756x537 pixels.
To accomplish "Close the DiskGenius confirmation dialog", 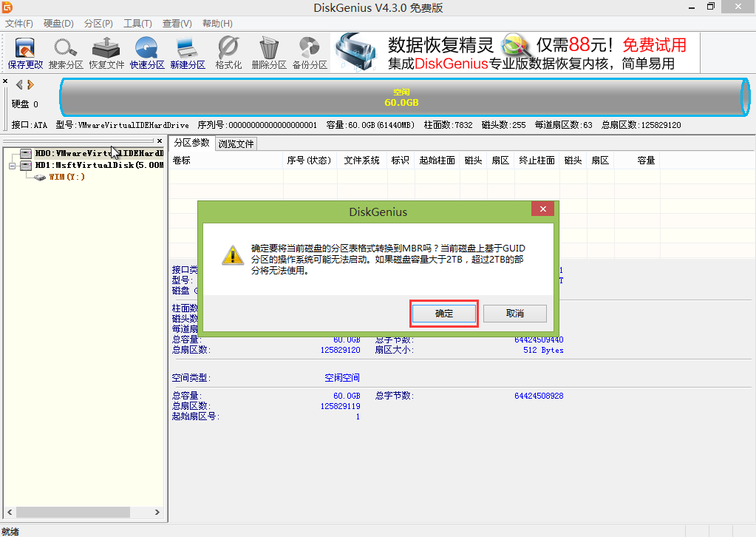I will click(x=543, y=209).
